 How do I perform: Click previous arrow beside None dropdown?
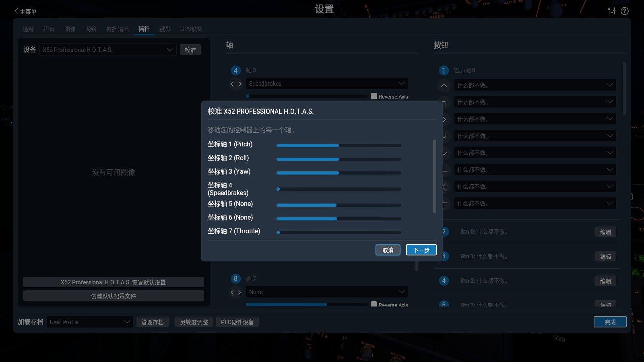pyautogui.click(x=232, y=292)
